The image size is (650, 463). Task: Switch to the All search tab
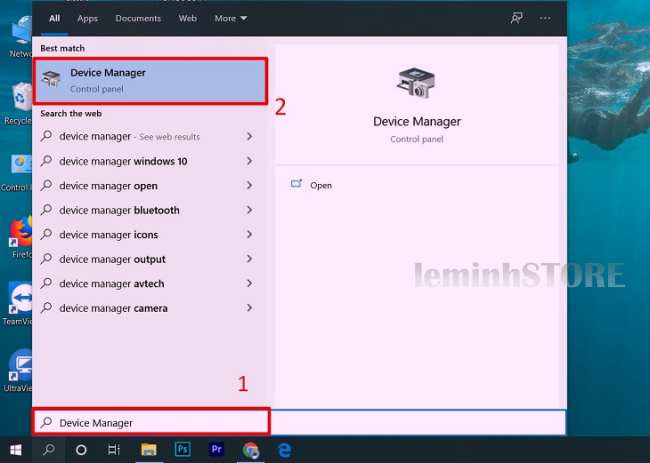[54, 18]
